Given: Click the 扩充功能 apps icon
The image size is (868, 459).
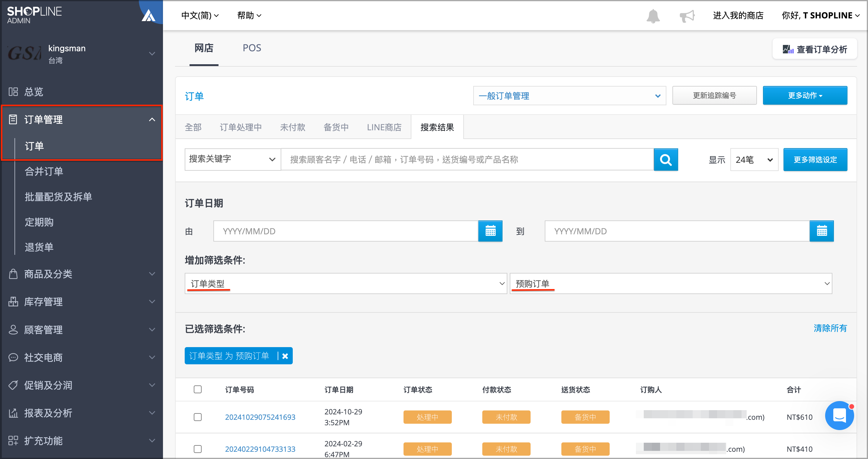Looking at the screenshot, I should [x=13, y=441].
